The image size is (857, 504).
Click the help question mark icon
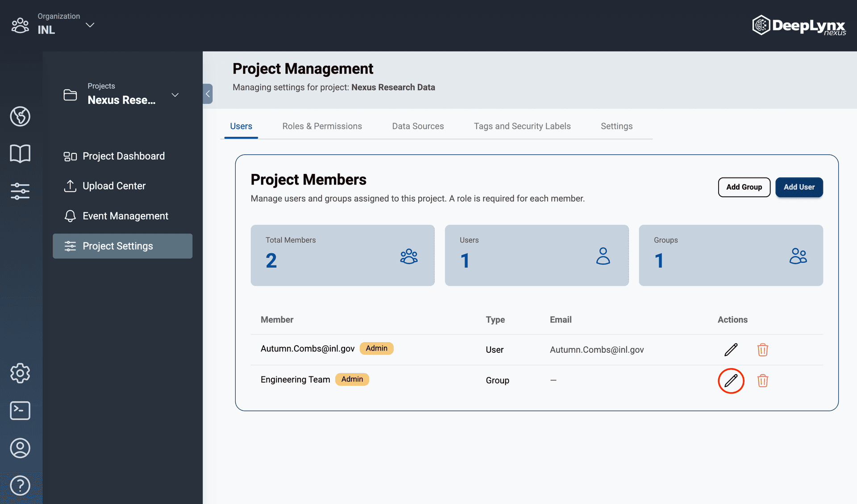coord(20,485)
